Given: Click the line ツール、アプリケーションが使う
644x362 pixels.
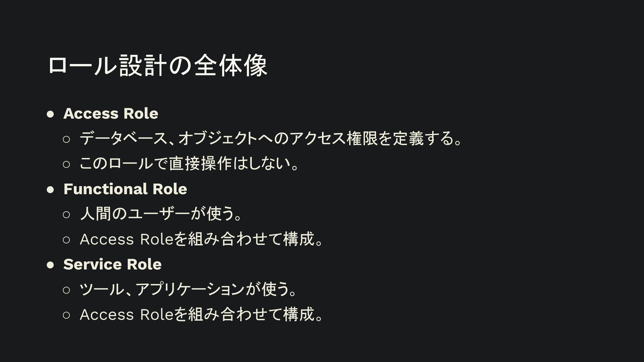Looking at the screenshot, I should pos(188,289).
